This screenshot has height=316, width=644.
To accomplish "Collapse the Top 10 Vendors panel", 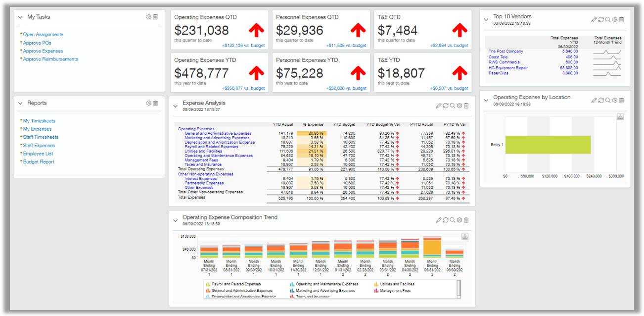I will click(x=487, y=20).
